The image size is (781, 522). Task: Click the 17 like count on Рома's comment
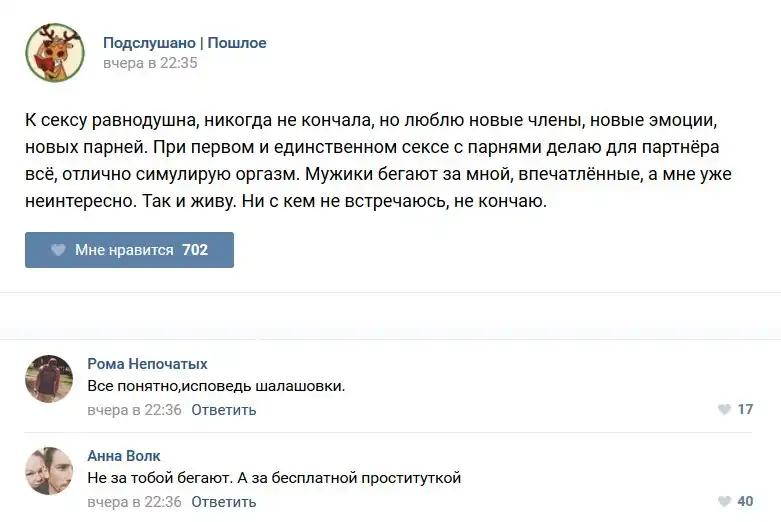pos(745,410)
